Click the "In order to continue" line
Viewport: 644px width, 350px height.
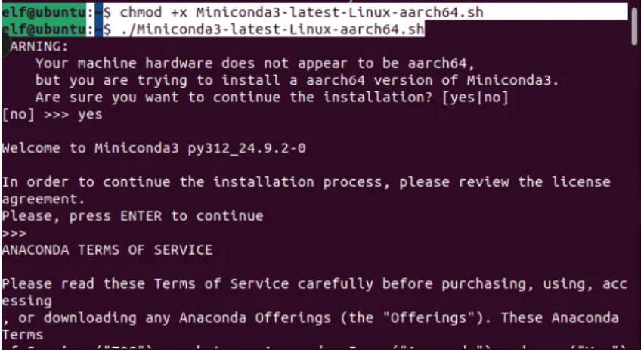click(305, 182)
